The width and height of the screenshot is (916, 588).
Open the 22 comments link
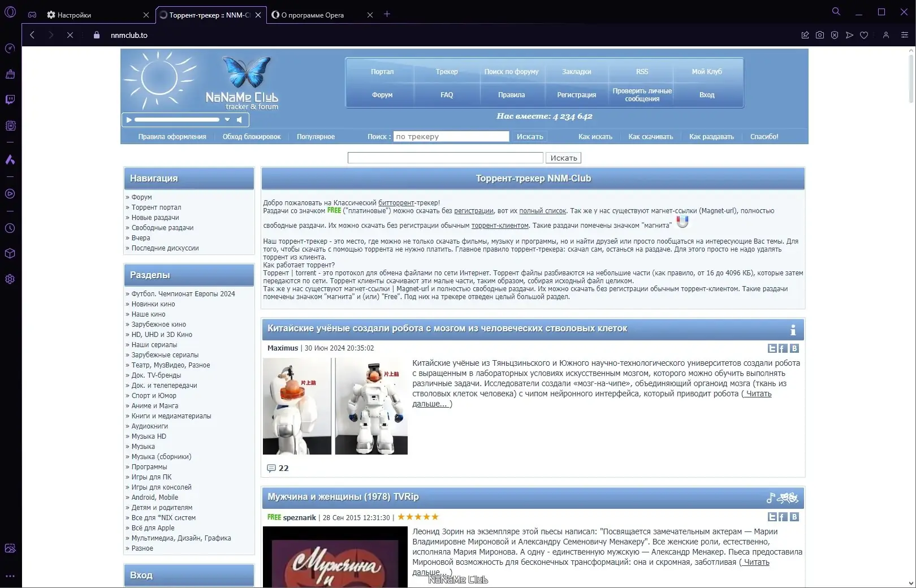[278, 468]
